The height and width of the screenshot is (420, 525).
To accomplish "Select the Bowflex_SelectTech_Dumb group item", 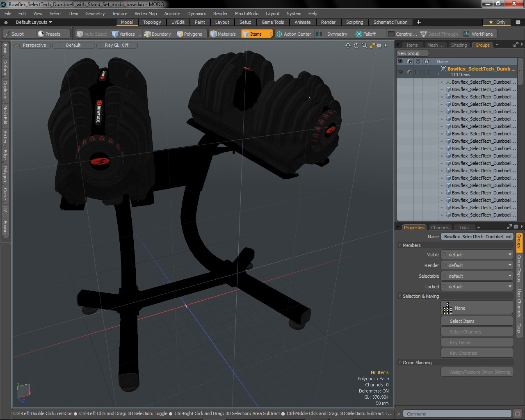I will click(481, 69).
